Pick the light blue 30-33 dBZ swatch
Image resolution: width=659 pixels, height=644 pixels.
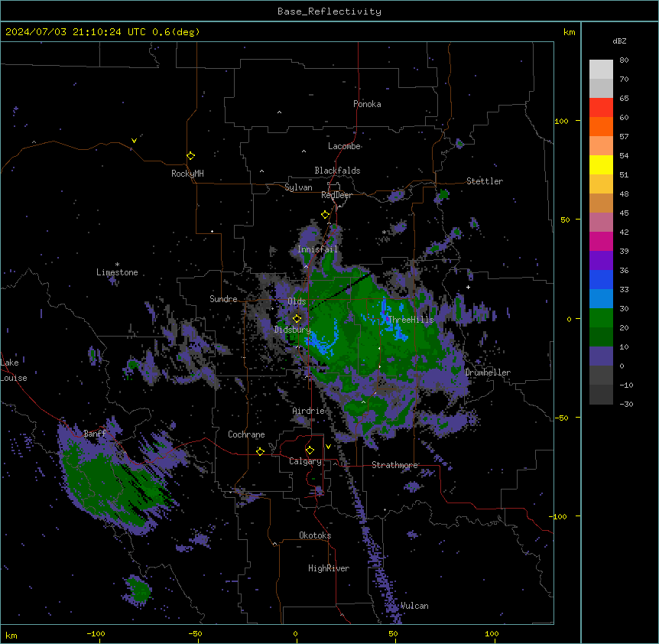click(601, 299)
